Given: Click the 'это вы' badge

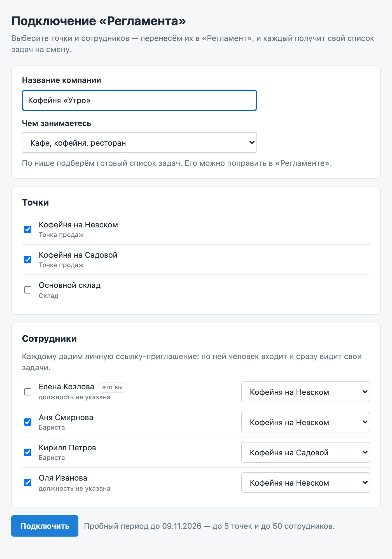Looking at the screenshot, I should pos(112,387).
